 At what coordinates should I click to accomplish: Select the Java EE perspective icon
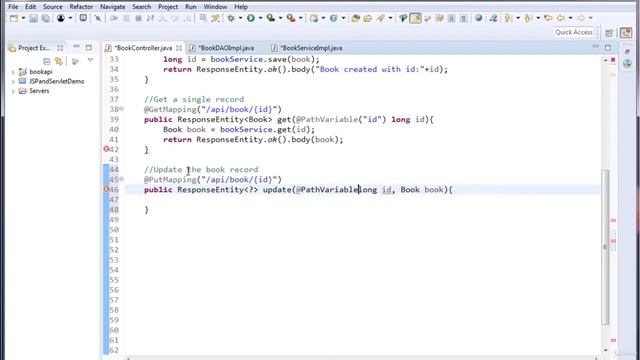coord(626,33)
